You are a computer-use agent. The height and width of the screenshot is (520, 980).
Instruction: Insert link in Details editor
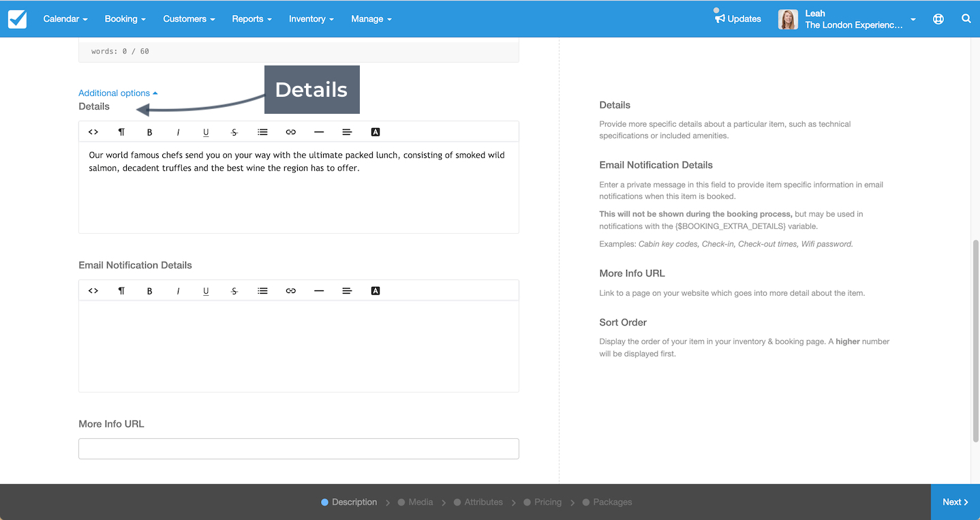[x=291, y=132]
